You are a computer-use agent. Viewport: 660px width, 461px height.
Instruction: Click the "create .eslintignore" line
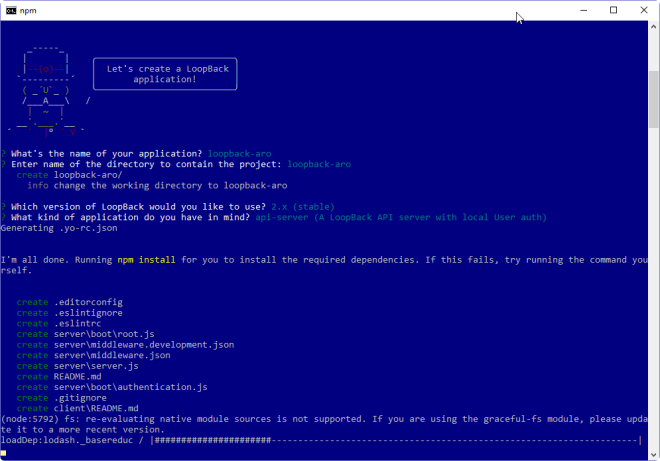coord(70,313)
